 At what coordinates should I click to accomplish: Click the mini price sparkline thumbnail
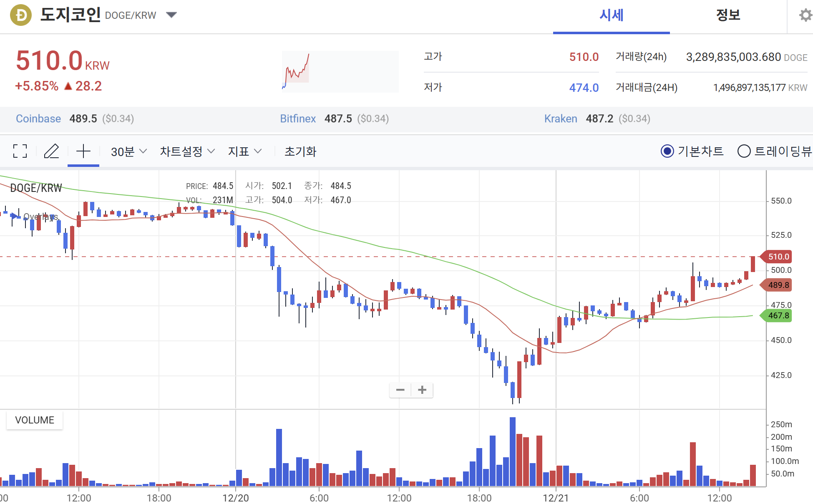point(340,71)
